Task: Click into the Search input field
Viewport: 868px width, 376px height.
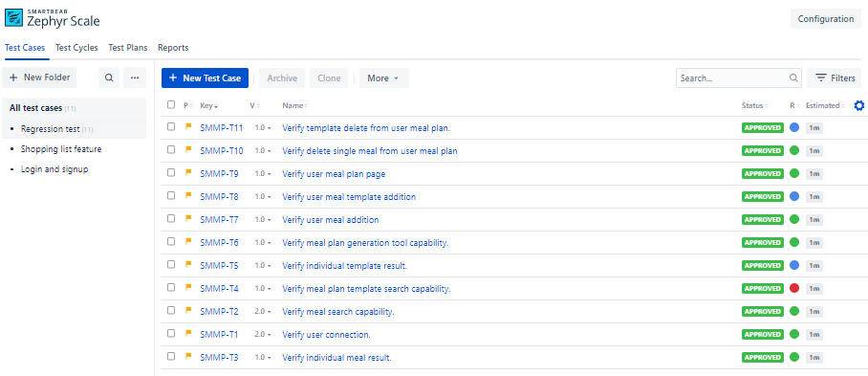Action: pos(731,78)
